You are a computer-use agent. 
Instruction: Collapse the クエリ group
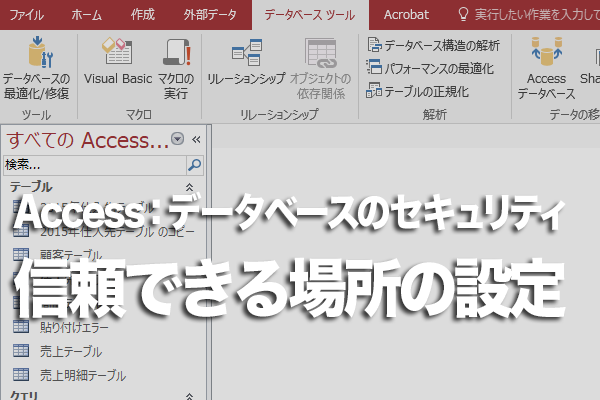(x=189, y=396)
